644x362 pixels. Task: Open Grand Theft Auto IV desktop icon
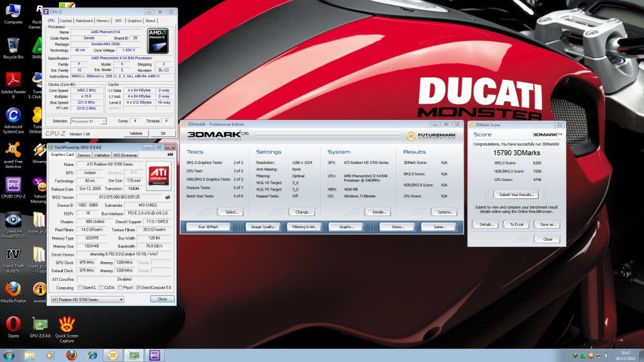point(13,261)
